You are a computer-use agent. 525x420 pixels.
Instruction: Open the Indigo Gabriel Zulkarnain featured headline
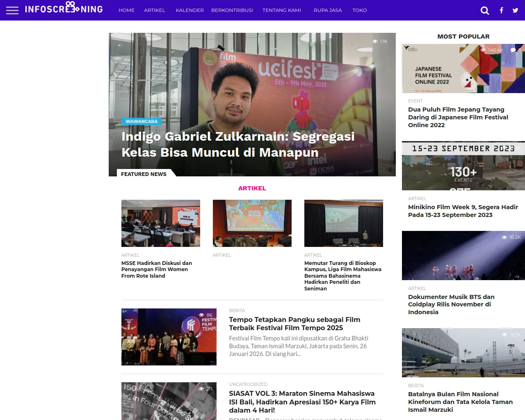click(238, 144)
